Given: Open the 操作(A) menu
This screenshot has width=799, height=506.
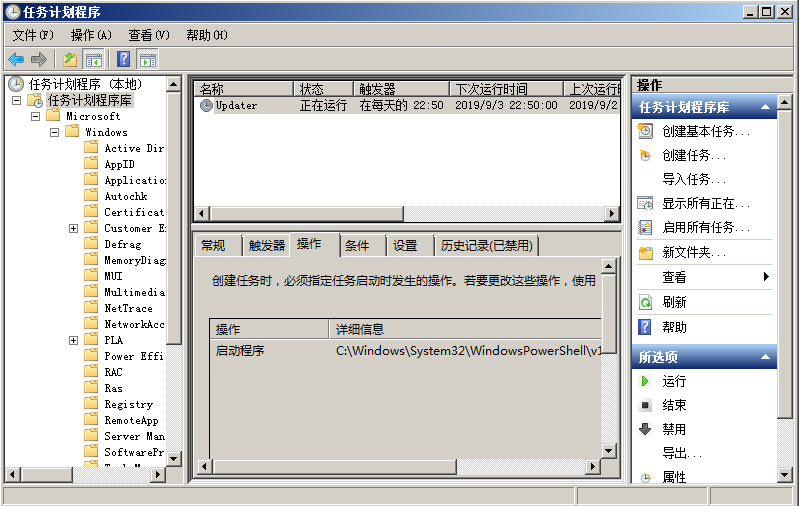Looking at the screenshot, I should pos(91,35).
